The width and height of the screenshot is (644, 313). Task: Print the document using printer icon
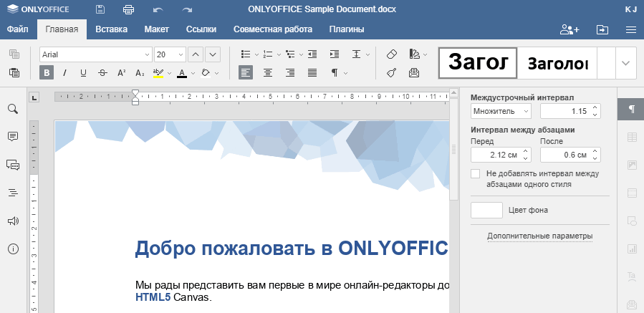[128, 9]
